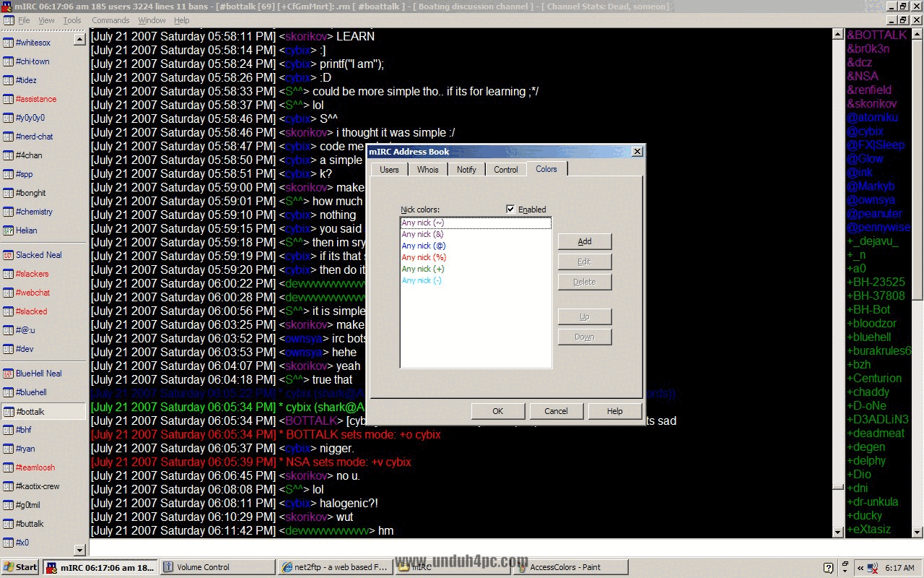Open Volume Control from the taskbar
Image resolution: width=924 pixels, height=578 pixels.
pyautogui.click(x=217, y=567)
